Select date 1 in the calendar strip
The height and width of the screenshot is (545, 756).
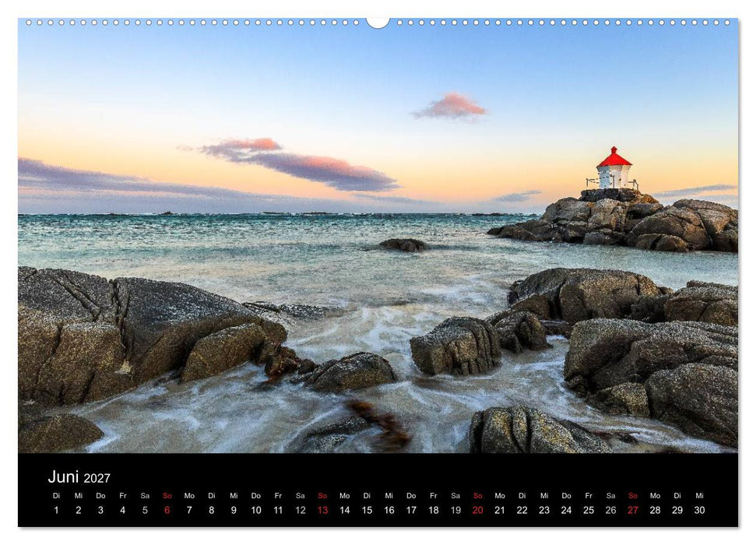click(x=56, y=510)
